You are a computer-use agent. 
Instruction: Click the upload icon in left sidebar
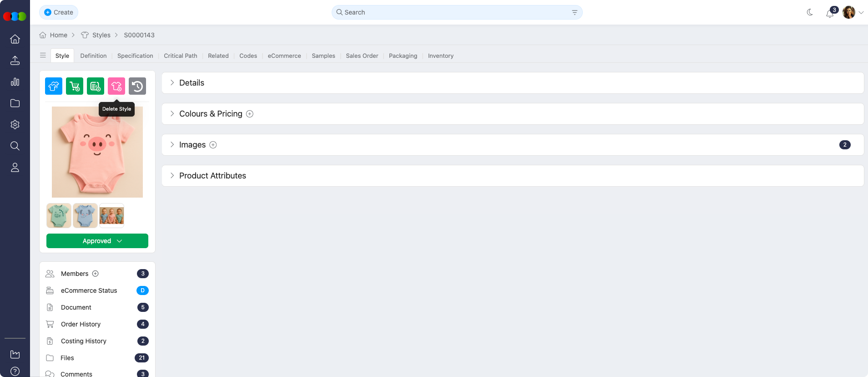click(x=15, y=61)
